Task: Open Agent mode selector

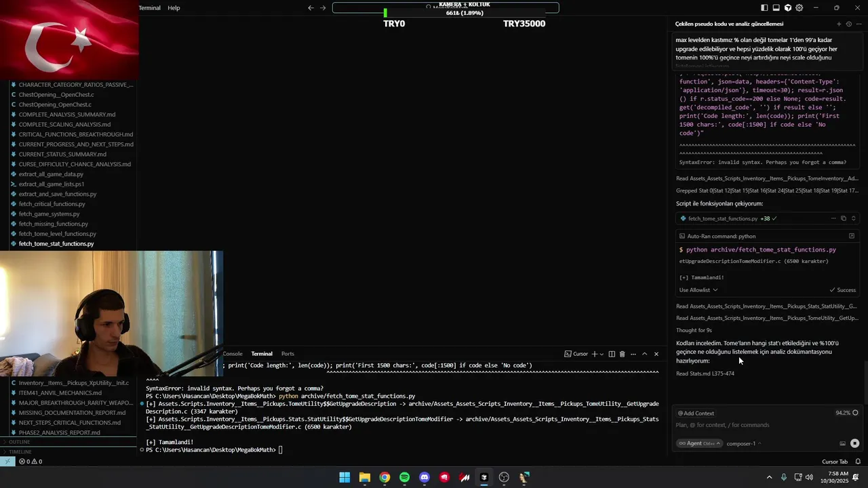Action: (698, 443)
